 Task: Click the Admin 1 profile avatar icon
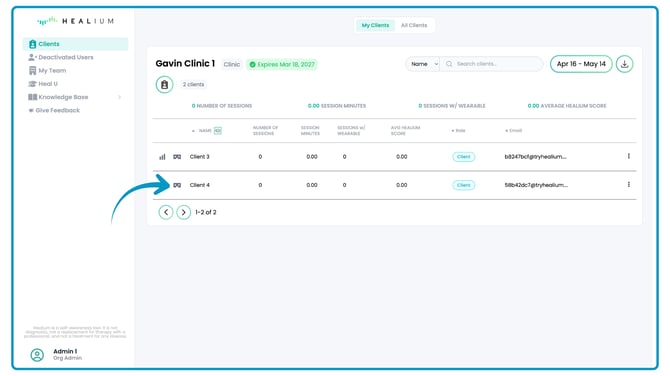tap(37, 355)
